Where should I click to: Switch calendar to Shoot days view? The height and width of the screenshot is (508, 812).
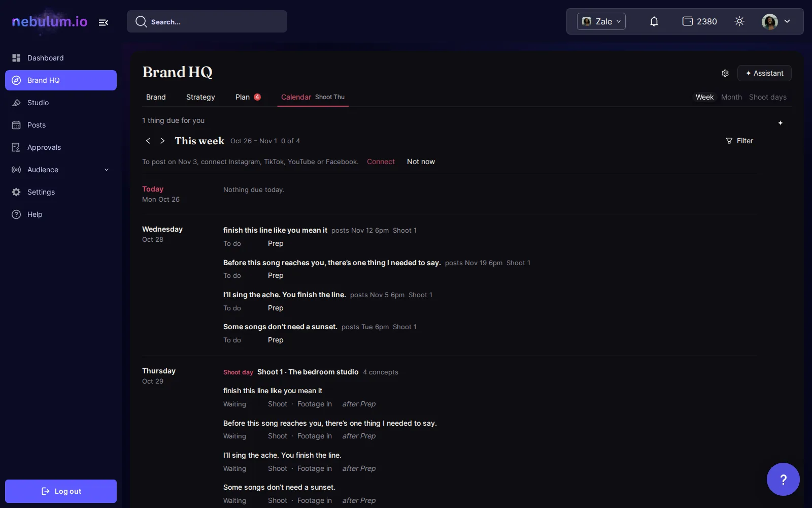tap(768, 97)
